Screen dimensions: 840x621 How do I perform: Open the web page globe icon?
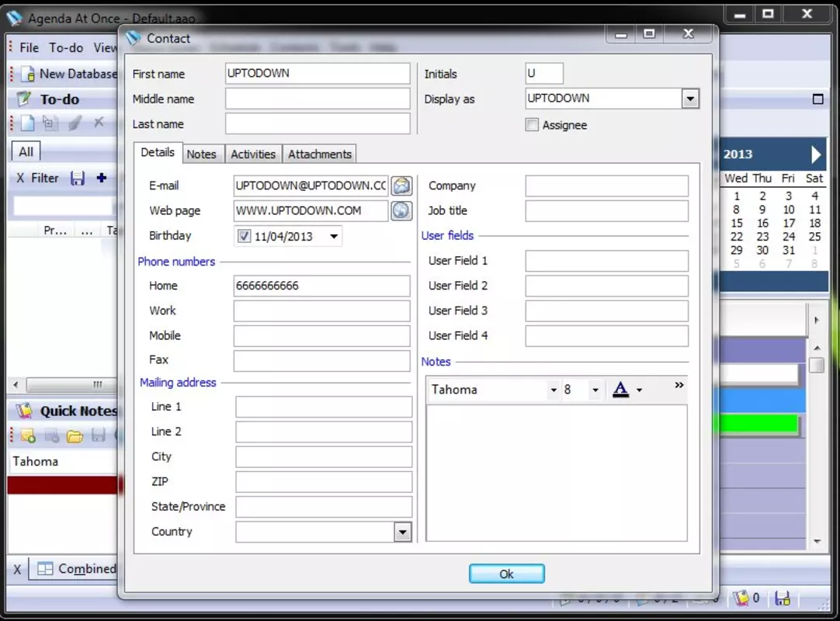pyautogui.click(x=401, y=210)
